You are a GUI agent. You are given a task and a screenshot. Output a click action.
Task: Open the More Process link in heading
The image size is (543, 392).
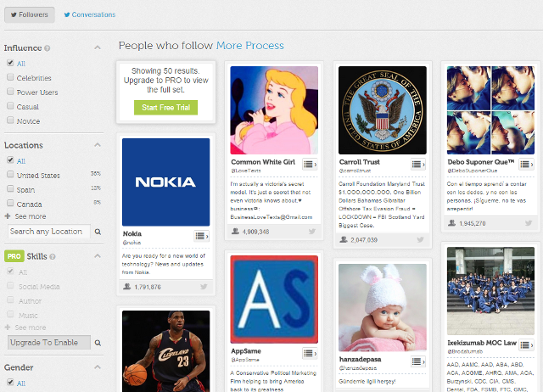249,45
